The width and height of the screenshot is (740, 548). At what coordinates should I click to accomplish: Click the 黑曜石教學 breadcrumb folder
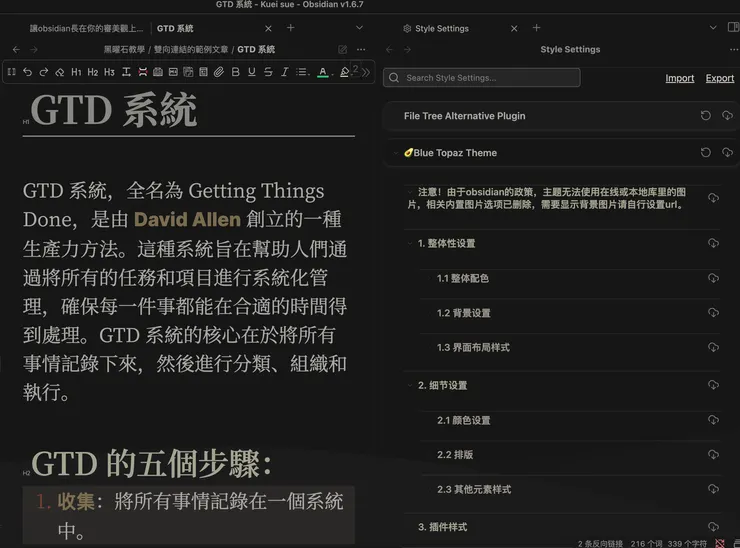124,50
